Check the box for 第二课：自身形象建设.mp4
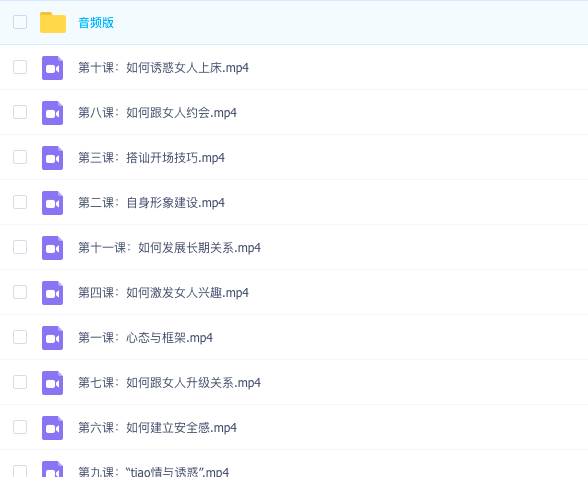Screen dimensions: 588x477 pos(20,202)
